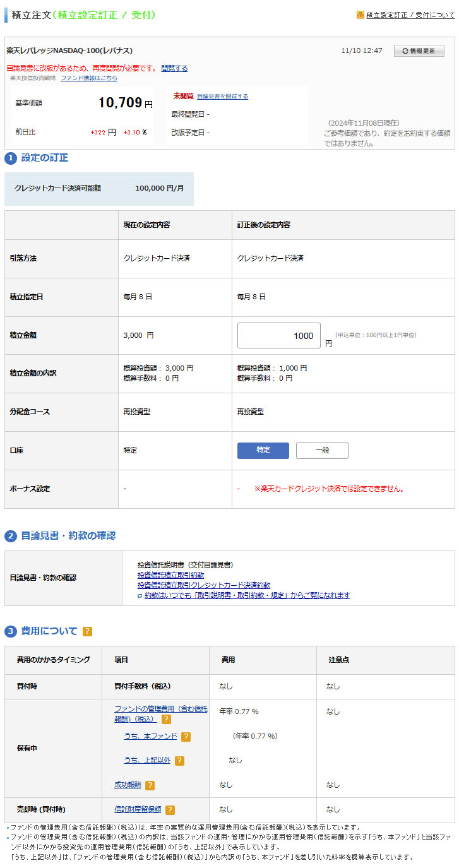Screen dimensions: 459x868
Task: Open 閲覧する link in red notice
Action: pos(174,68)
